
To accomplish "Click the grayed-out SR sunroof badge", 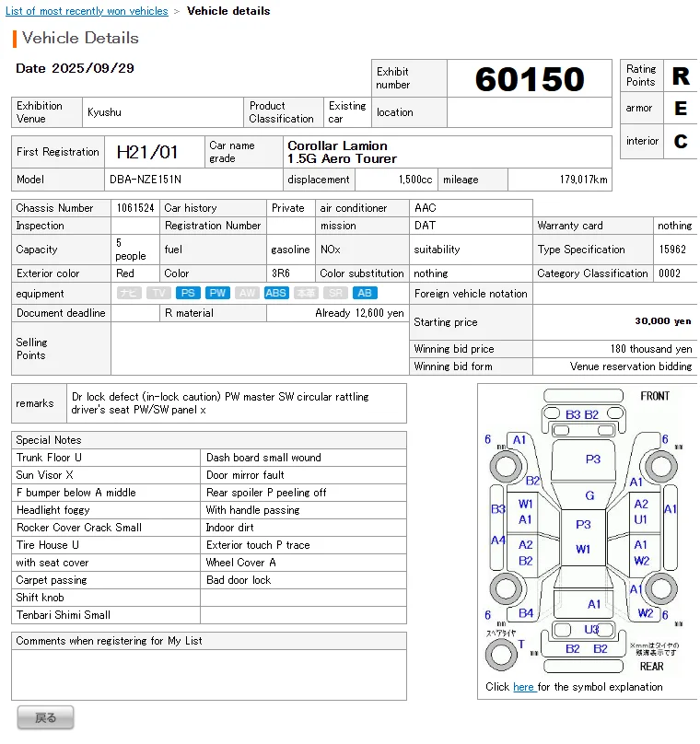I will (336, 293).
